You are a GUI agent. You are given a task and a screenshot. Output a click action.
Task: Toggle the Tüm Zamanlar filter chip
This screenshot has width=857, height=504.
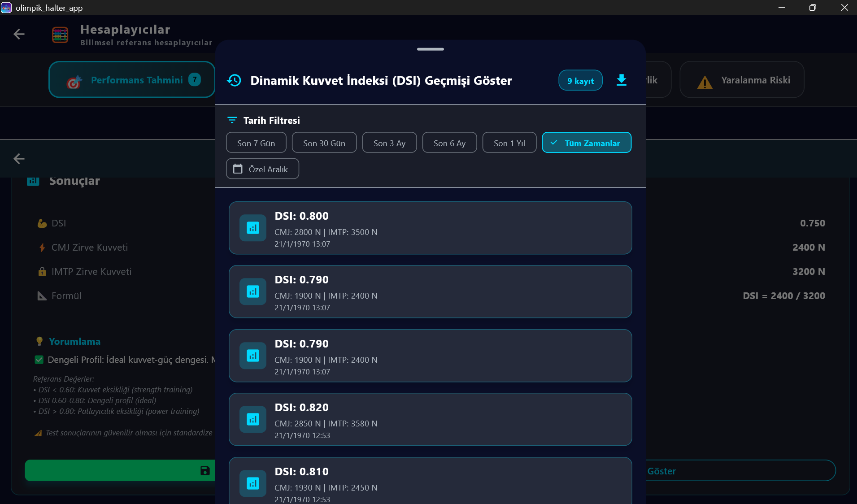click(586, 143)
